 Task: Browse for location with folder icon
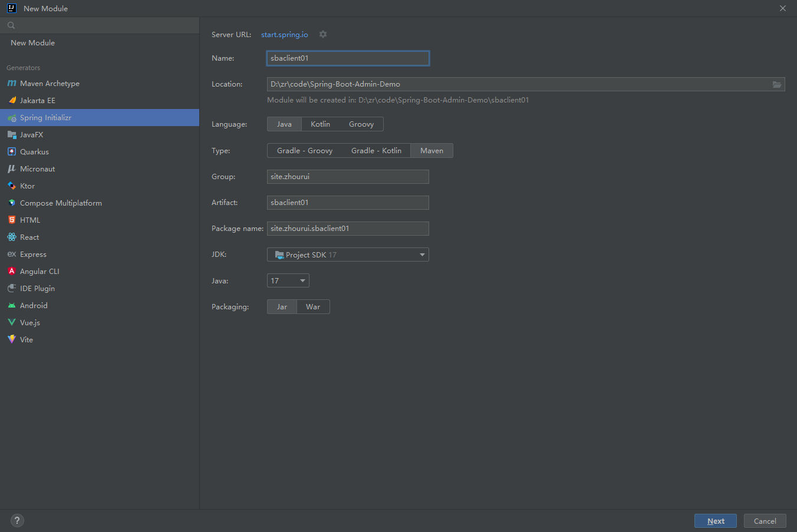point(777,84)
